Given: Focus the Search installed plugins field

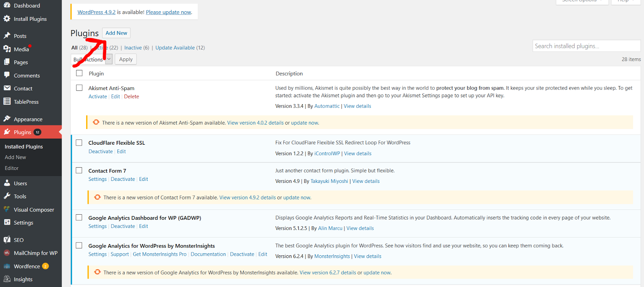Looking at the screenshot, I should point(586,46).
